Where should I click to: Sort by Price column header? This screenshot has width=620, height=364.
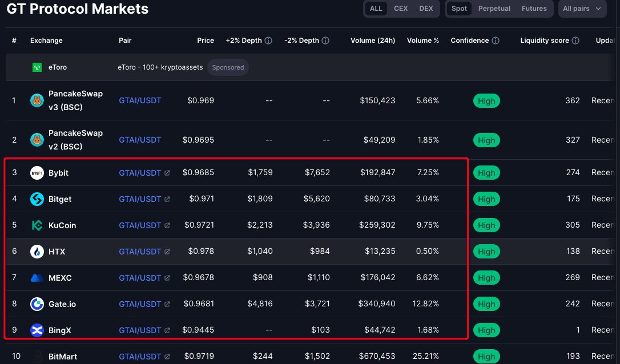206,41
